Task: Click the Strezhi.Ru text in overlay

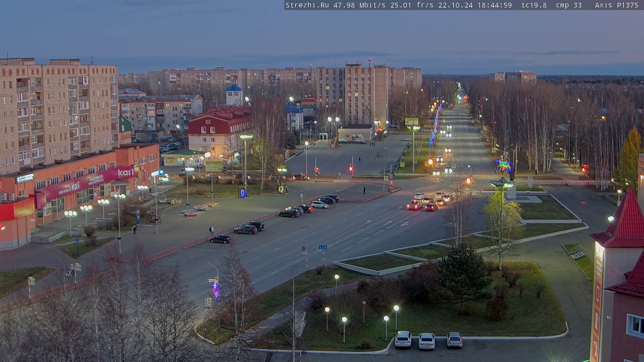Action: pyautogui.click(x=307, y=5)
